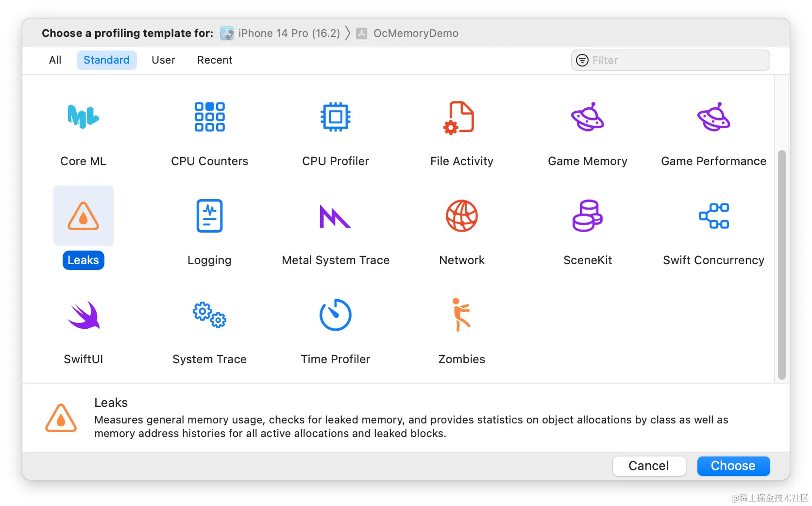Pick the Metal System Trace icon
The height and width of the screenshot is (506, 812).
click(335, 216)
